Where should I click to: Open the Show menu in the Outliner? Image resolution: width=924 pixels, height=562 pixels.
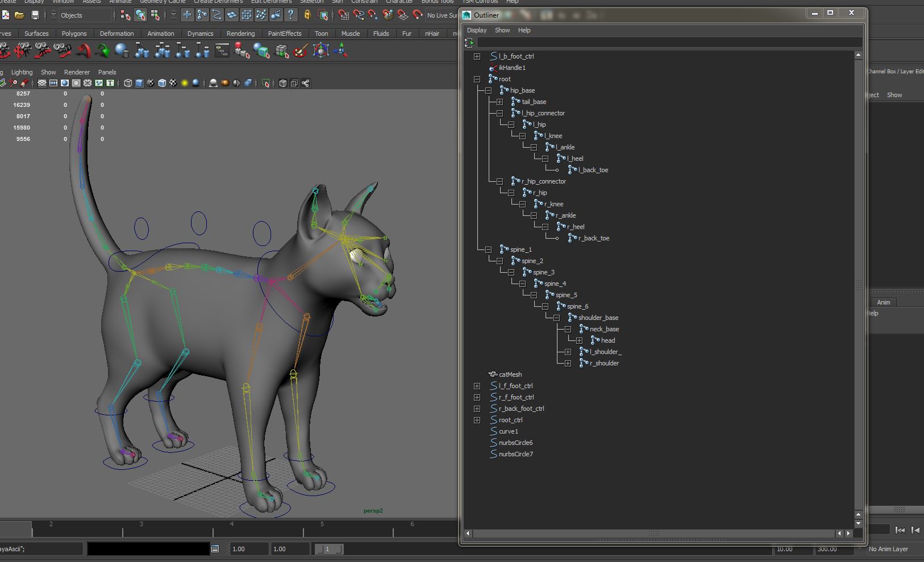[x=502, y=30]
